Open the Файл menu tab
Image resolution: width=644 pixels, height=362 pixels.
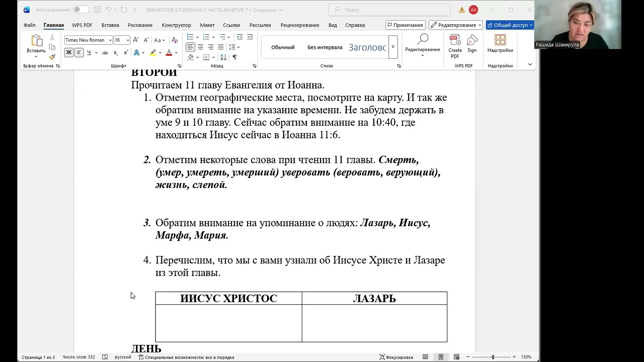[x=29, y=25]
